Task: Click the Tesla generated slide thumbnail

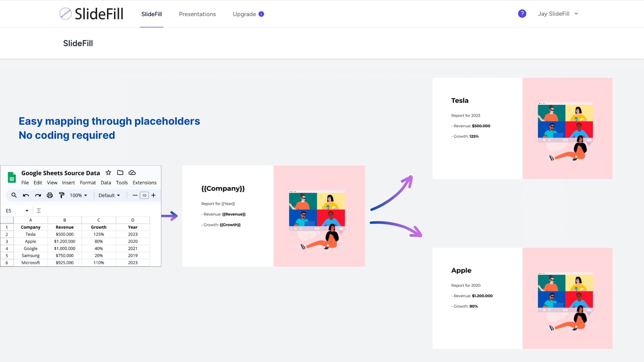Action: tap(522, 128)
